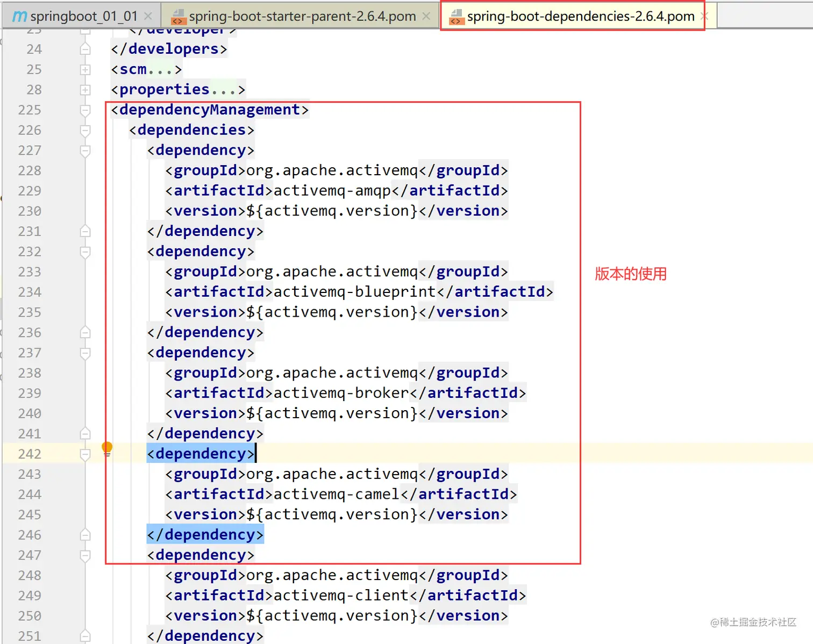This screenshot has width=813, height=644.
Task: Click groupId org.apache.activemq on line 228
Action: 332,170
